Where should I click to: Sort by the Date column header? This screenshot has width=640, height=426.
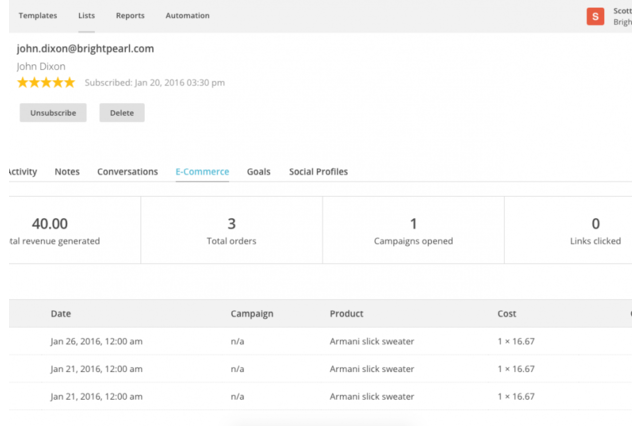click(61, 314)
